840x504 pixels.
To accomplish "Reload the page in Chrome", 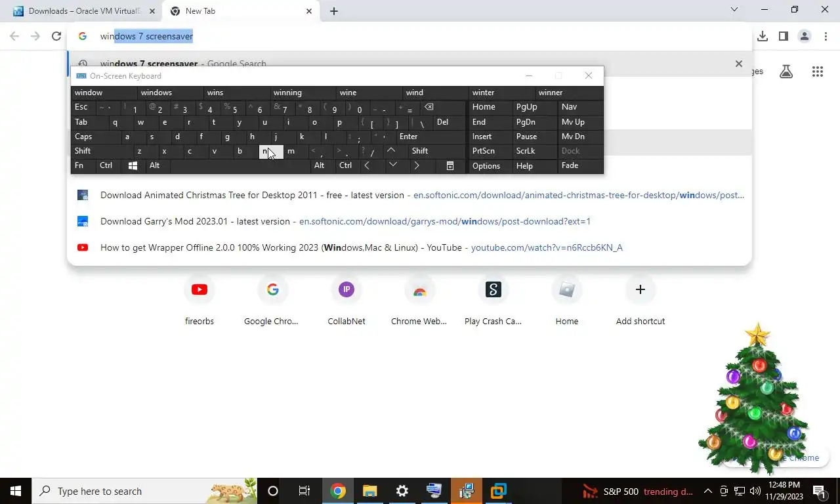I will [56, 36].
